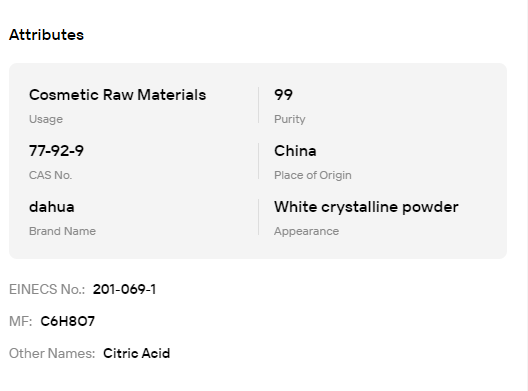Click the Appearance label
528x391 pixels.
[306, 231]
